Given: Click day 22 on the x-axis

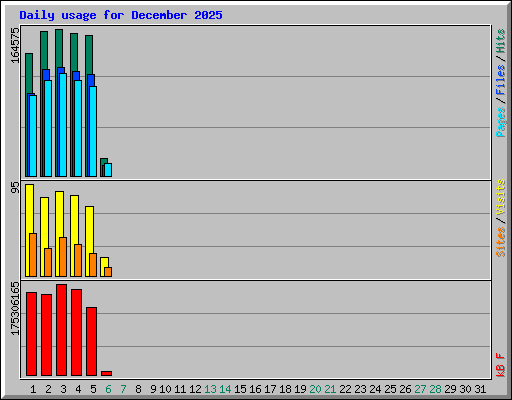Looking at the screenshot, I should pos(345,389).
